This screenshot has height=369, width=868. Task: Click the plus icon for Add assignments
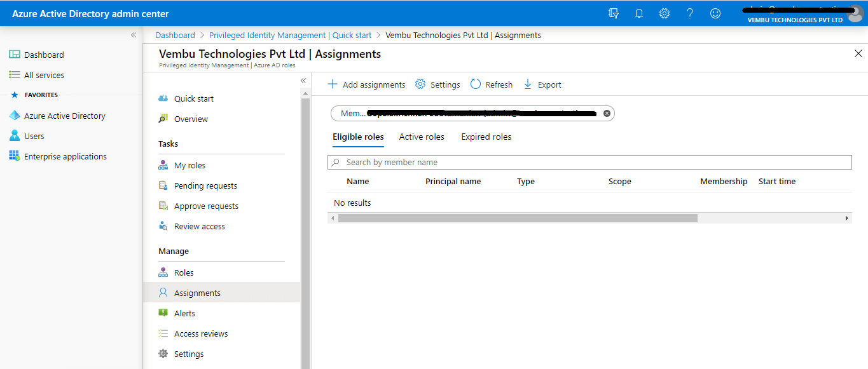[x=333, y=84]
